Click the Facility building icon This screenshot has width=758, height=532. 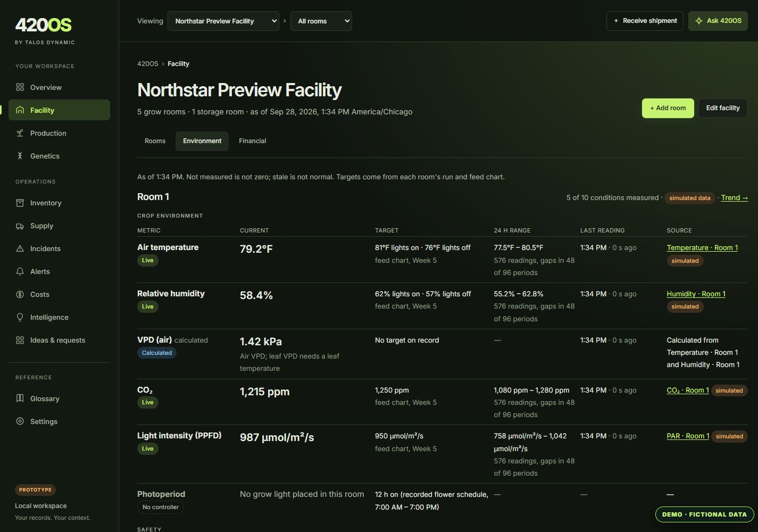pyautogui.click(x=20, y=110)
